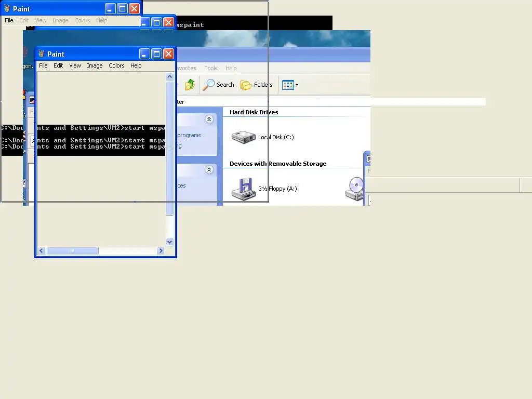Click the Up folder icon in Explorer toolbar
532x399 pixels.
click(x=190, y=85)
